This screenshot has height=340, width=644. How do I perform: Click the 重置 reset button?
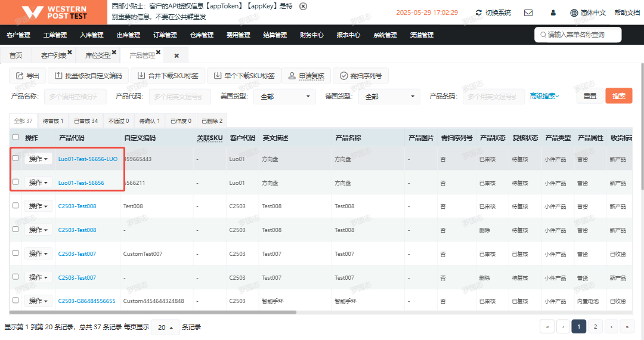[x=590, y=96]
